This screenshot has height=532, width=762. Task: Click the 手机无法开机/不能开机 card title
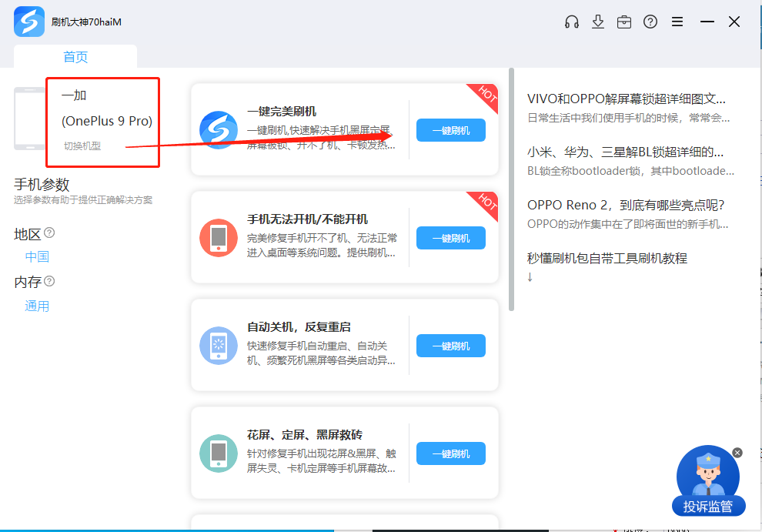point(307,219)
